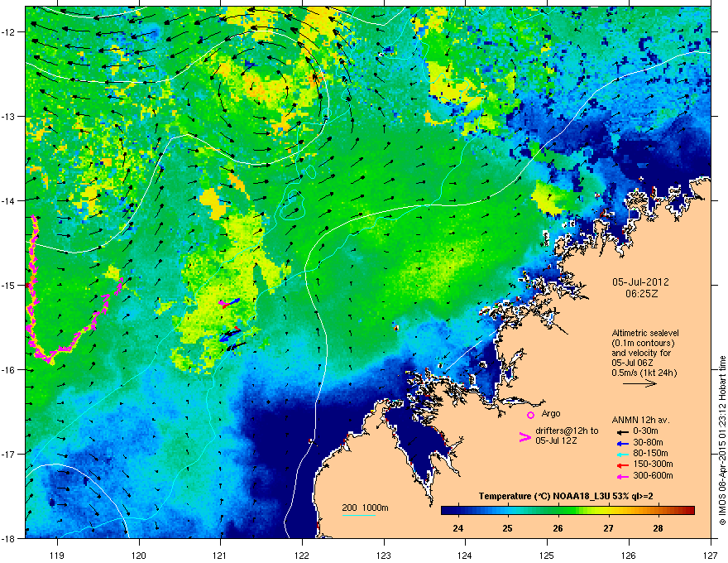Click longitude axis label 119
728x563 pixels.
click(x=57, y=555)
